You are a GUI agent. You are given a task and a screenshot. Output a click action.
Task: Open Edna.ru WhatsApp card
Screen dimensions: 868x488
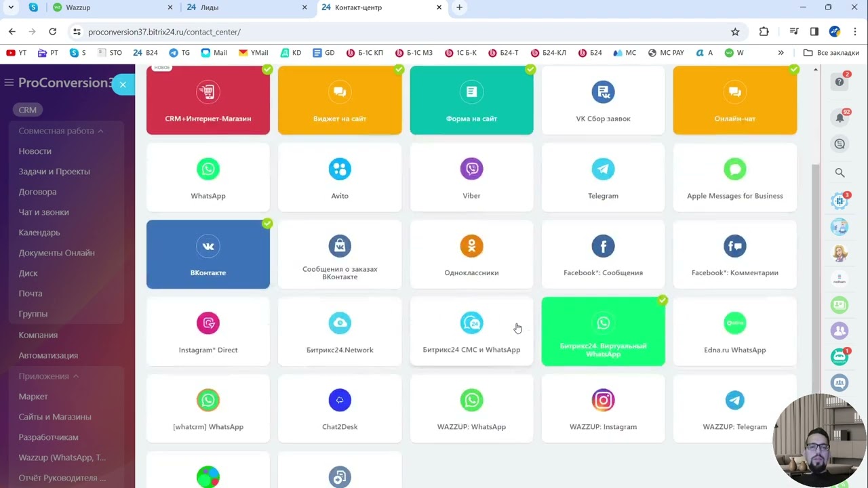coord(735,331)
